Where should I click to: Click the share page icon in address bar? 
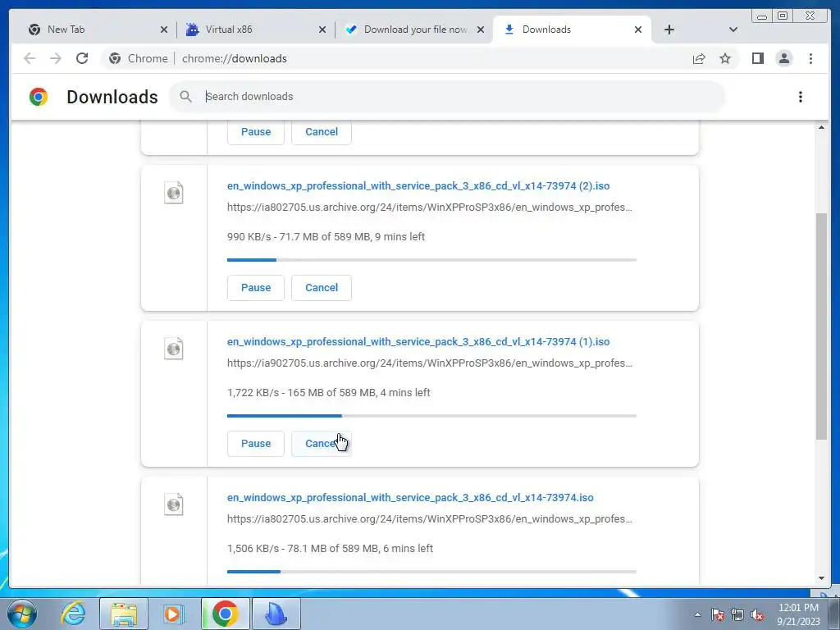point(699,58)
